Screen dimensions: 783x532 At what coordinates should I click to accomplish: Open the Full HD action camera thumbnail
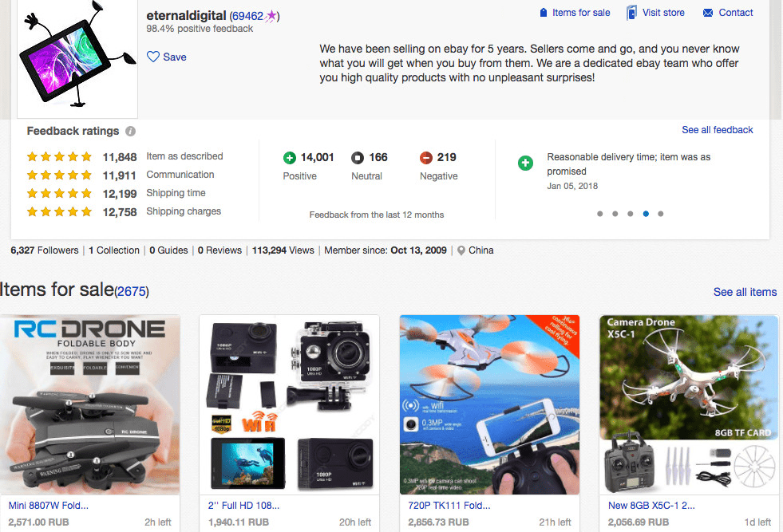click(289, 404)
